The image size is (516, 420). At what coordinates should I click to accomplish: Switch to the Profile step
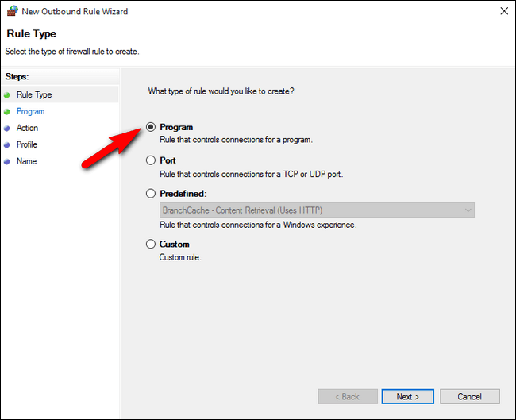coord(27,145)
